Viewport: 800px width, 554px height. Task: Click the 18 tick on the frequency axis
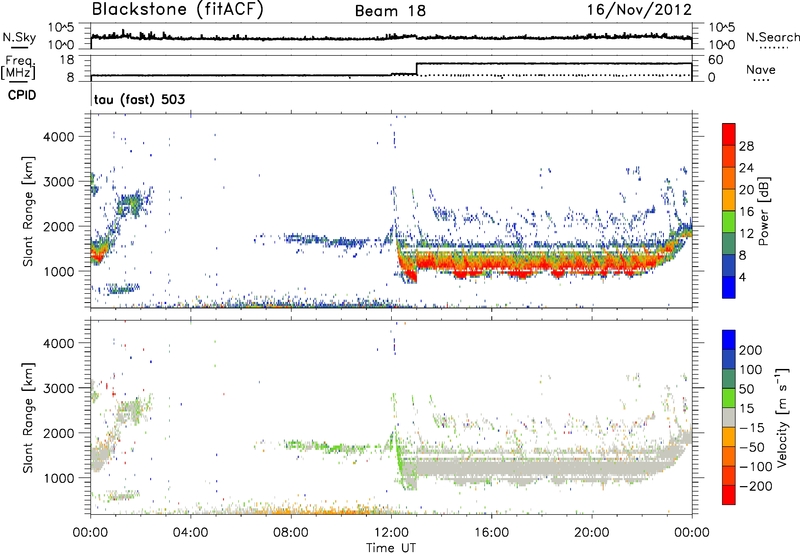(x=66, y=60)
